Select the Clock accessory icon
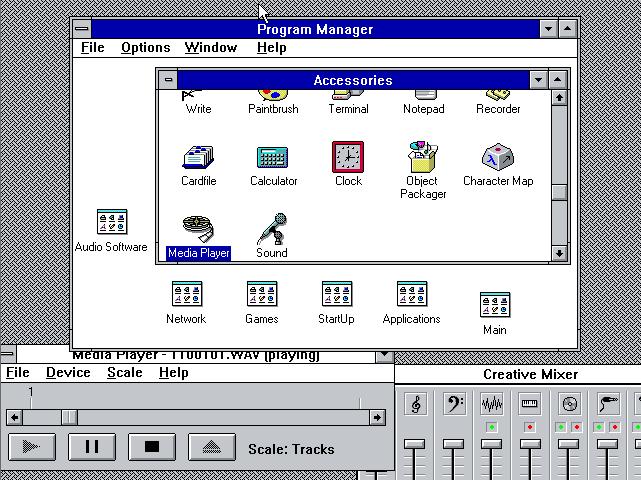This screenshot has height=480, width=641. pos(348,157)
